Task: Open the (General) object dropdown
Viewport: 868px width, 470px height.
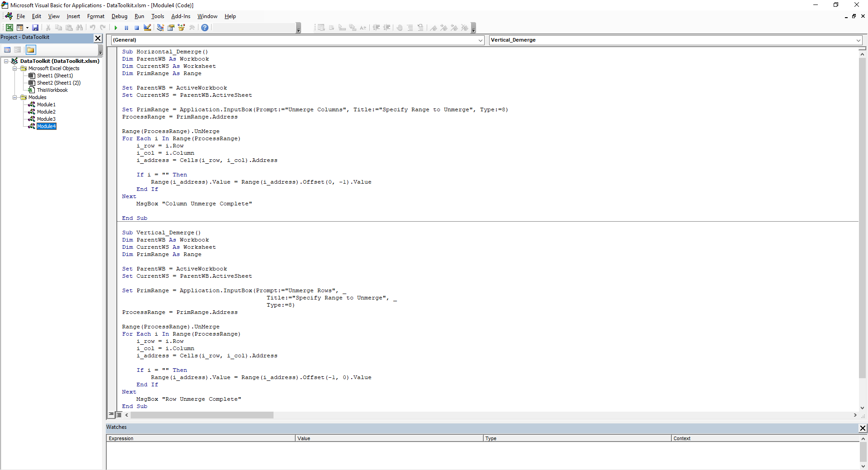Action: [x=480, y=40]
